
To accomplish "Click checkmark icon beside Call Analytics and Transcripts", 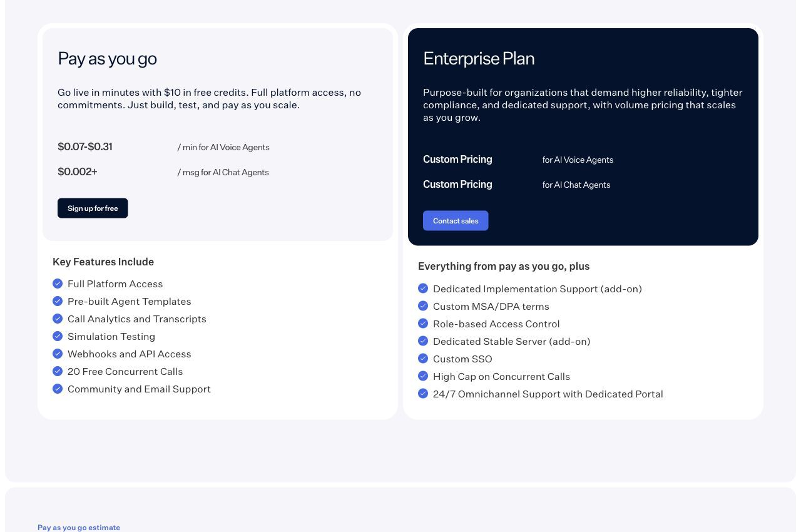I will point(58,319).
